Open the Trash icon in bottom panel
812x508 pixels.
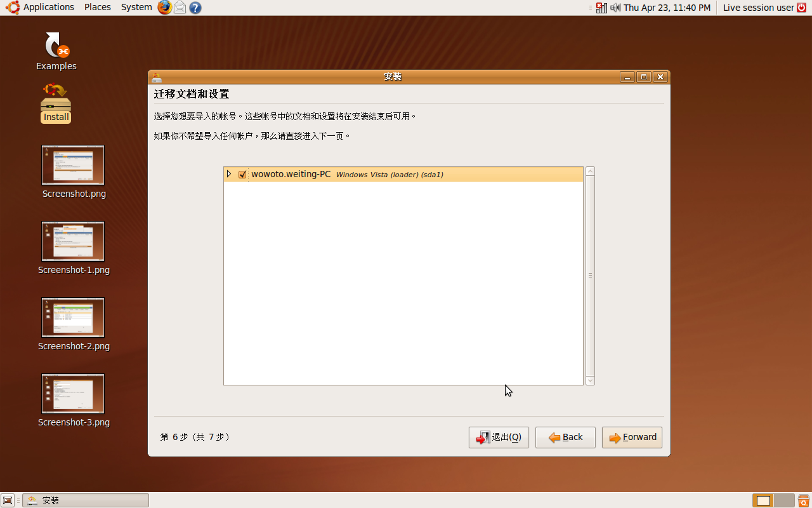point(803,500)
